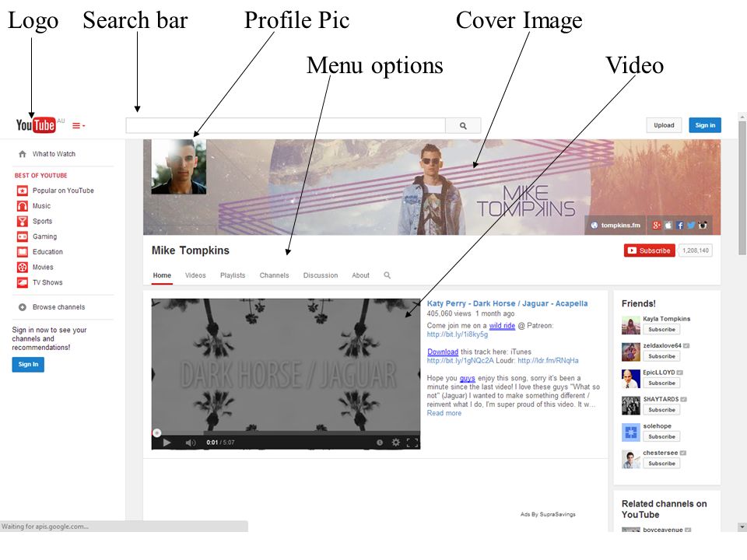The width and height of the screenshot is (747, 560).
Task: Click the Upload button
Action: coord(664,125)
